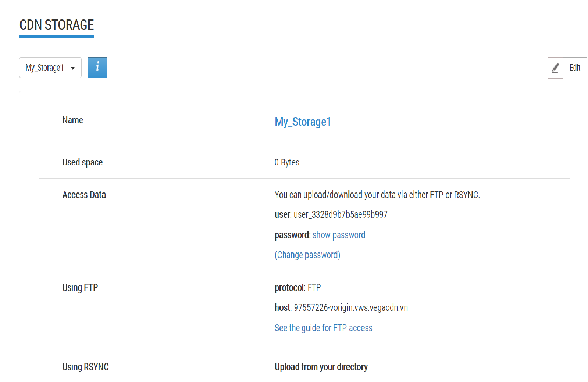Screen dimensions: 588x382
Task: Click the FTP host address text
Action: pyautogui.click(x=350, y=308)
